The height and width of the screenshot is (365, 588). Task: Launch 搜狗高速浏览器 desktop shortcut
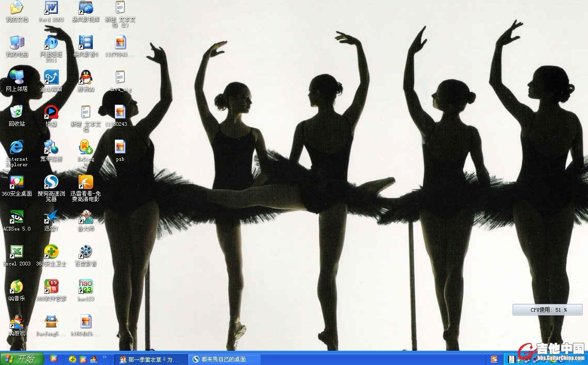pyautogui.click(x=51, y=183)
